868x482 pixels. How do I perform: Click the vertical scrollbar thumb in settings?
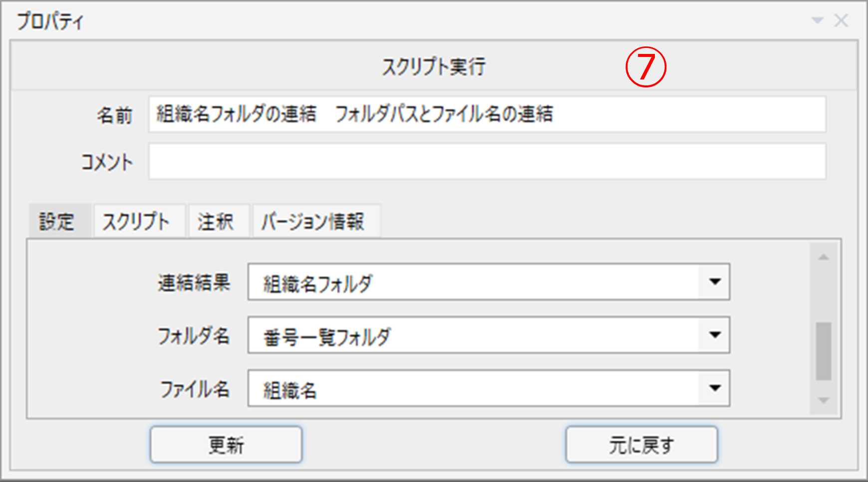[824, 351]
